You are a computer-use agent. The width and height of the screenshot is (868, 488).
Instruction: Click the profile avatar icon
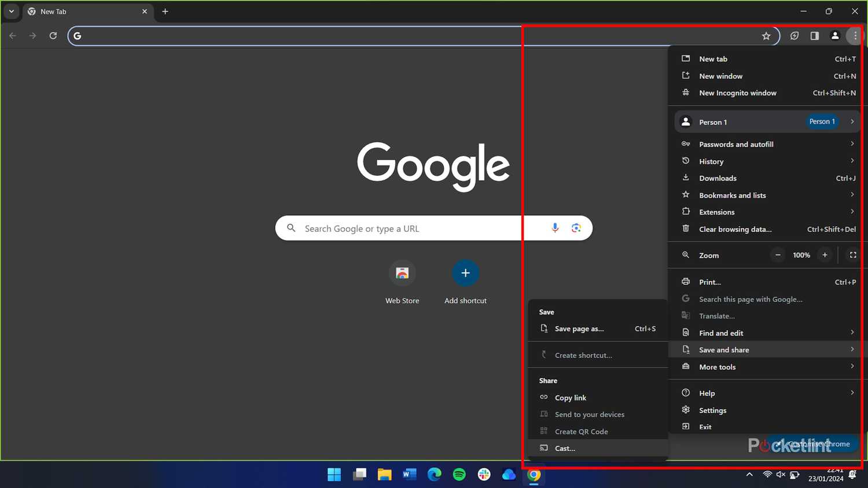click(x=835, y=35)
